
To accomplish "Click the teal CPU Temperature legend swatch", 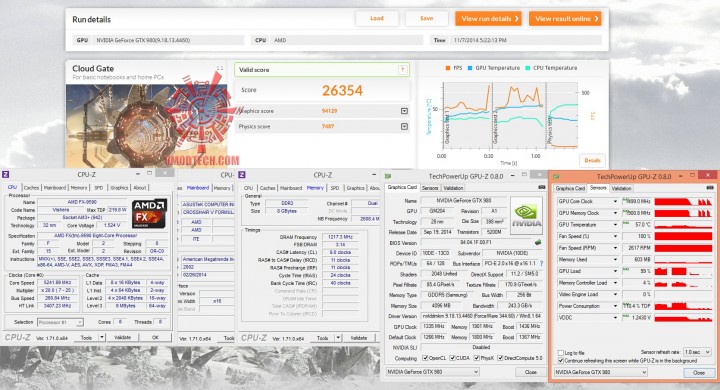I will click(x=528, y=68).
